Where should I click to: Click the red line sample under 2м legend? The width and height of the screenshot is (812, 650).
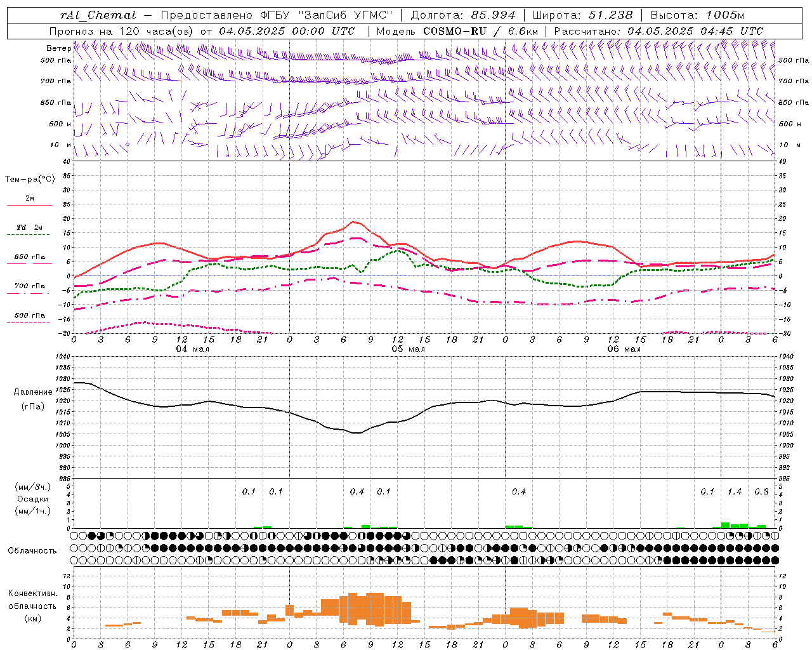click(x=29, y=206)
